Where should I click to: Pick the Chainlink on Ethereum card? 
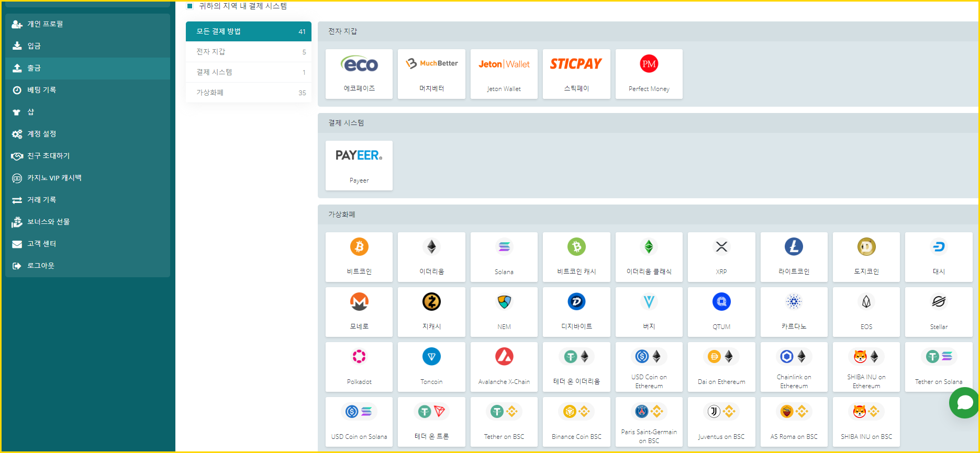pos(794,367)
